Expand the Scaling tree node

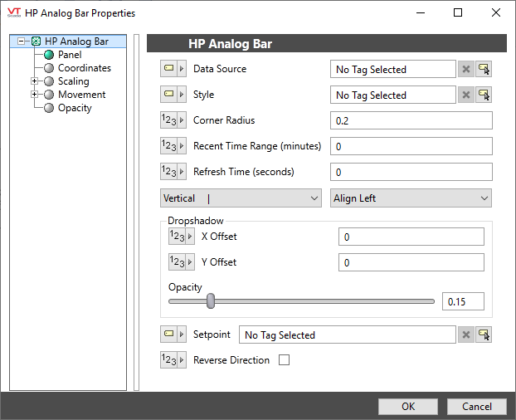pyautogui.click(x=35, y=81)
